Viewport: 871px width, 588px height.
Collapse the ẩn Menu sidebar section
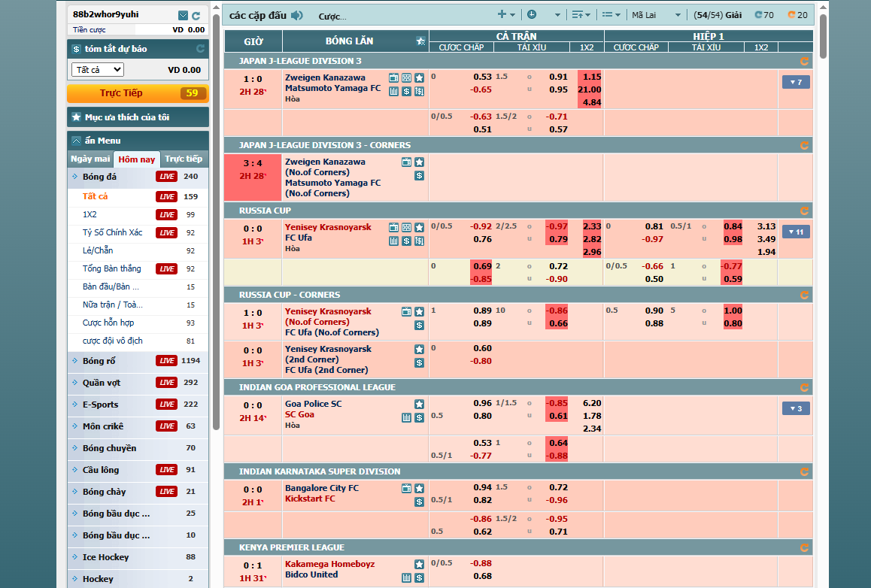(77, 141)
